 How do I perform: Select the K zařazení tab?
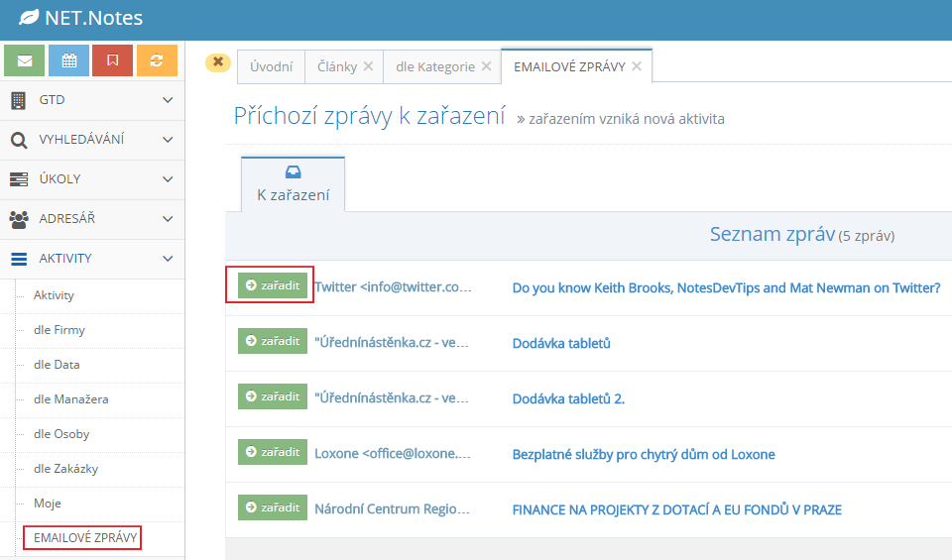(x=294, y=184)
